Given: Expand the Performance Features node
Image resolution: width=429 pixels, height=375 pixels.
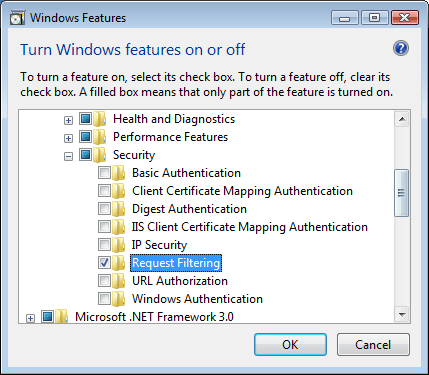Looking at the screenshot, I should [x=68, y=138].
